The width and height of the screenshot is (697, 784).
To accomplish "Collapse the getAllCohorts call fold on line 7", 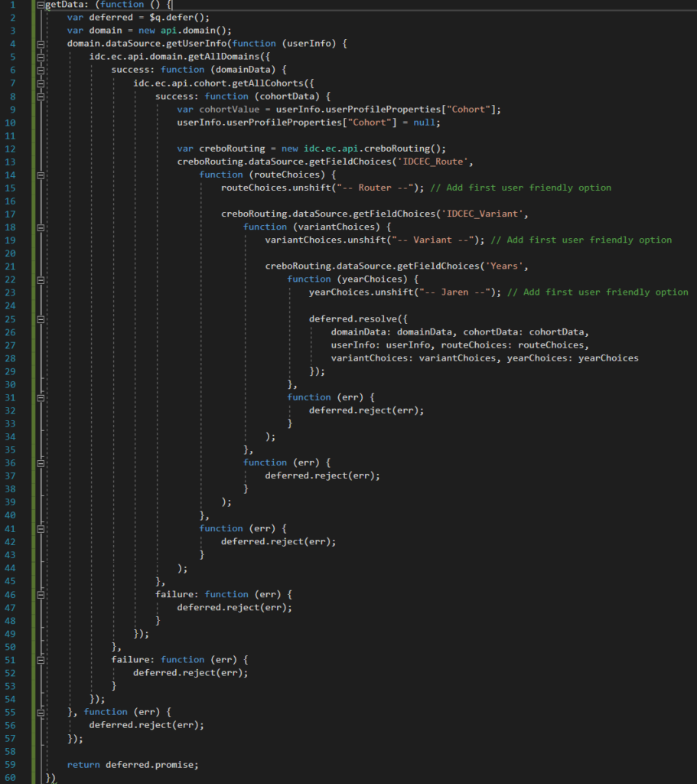I will point(41,84).
